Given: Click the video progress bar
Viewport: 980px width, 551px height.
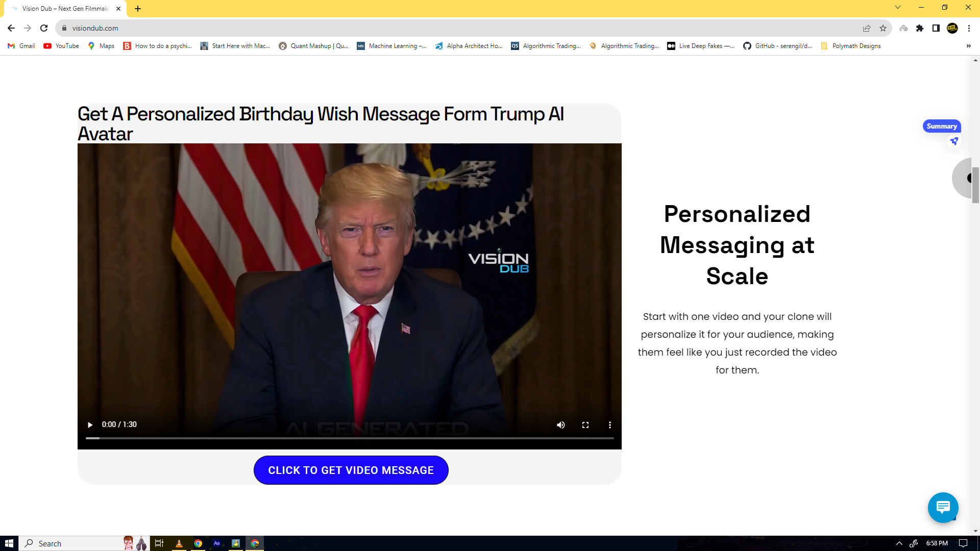Looking at the screenshot, I should (350, 438).
